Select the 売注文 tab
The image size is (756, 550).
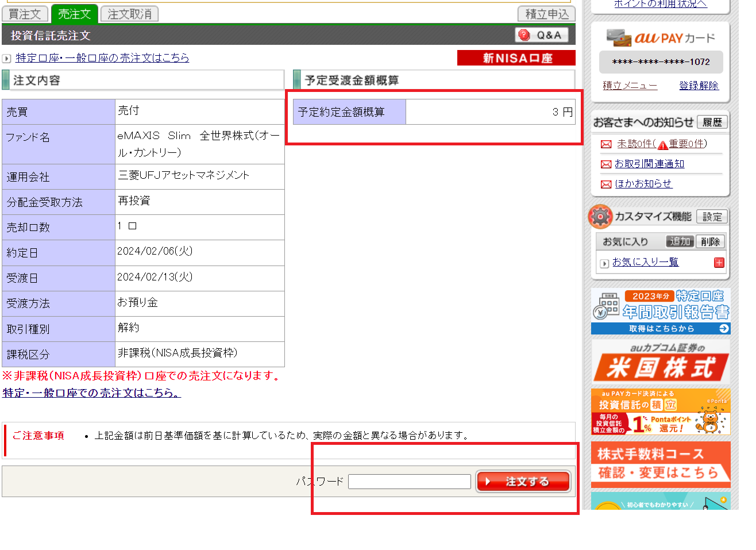tap(74, 14)
